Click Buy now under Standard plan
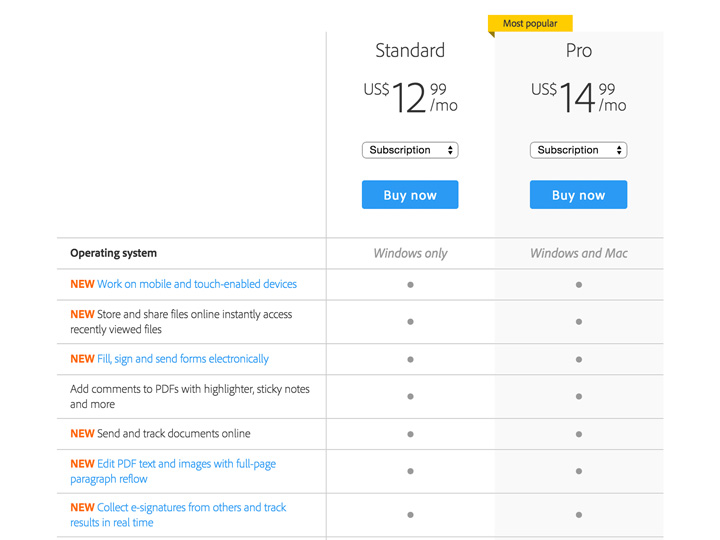This screenshot has width=720, height=540. coord(410,195)
